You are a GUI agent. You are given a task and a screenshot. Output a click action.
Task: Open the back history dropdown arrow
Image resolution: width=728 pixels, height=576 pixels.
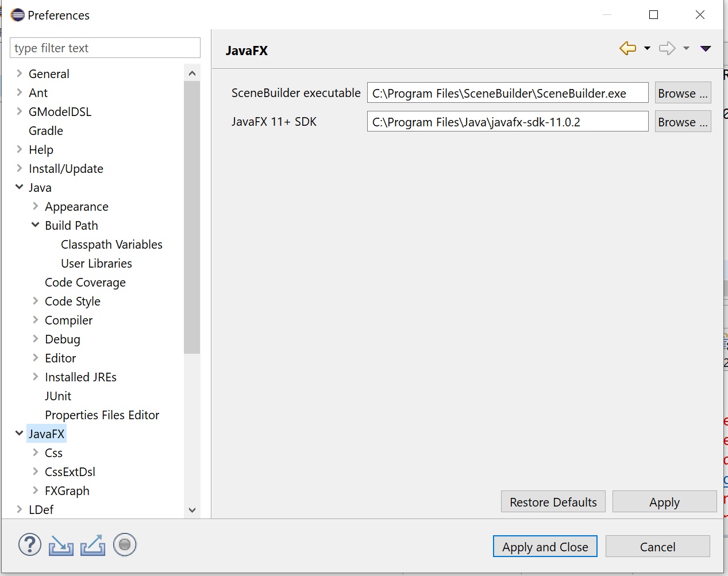pyautogui.click(x=647, y=49)
